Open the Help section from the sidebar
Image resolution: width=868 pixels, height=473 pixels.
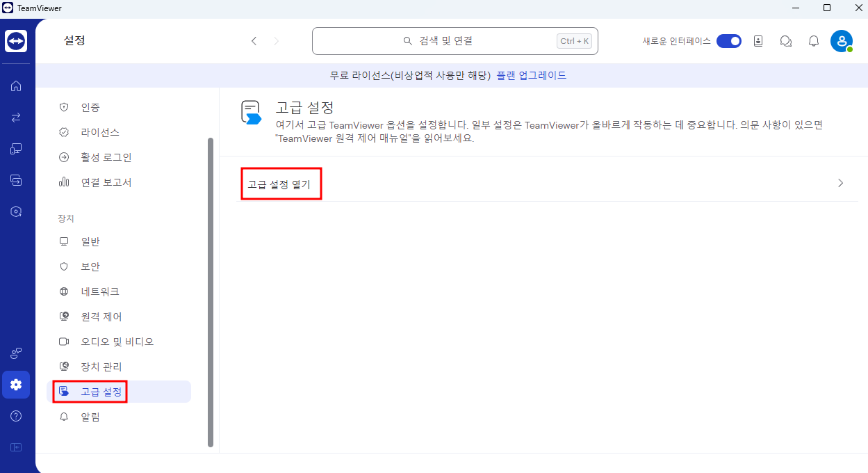click(16, 416)
